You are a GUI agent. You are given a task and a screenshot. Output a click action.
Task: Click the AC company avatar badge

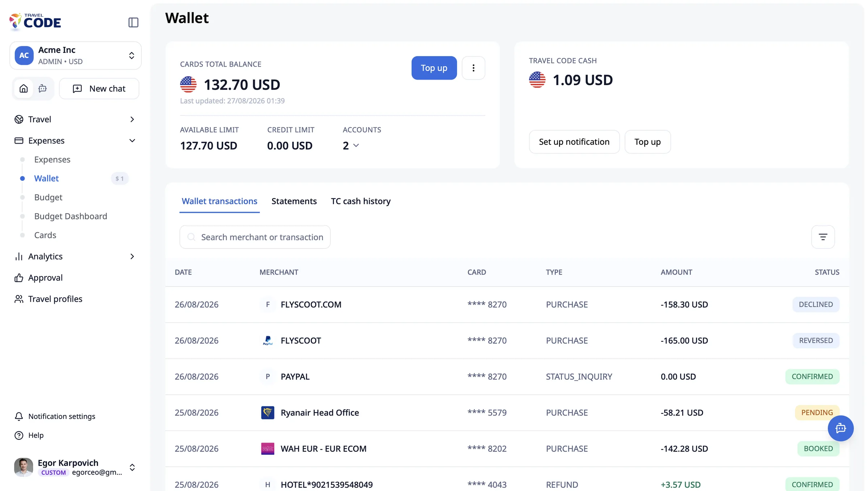coord(24,55)
